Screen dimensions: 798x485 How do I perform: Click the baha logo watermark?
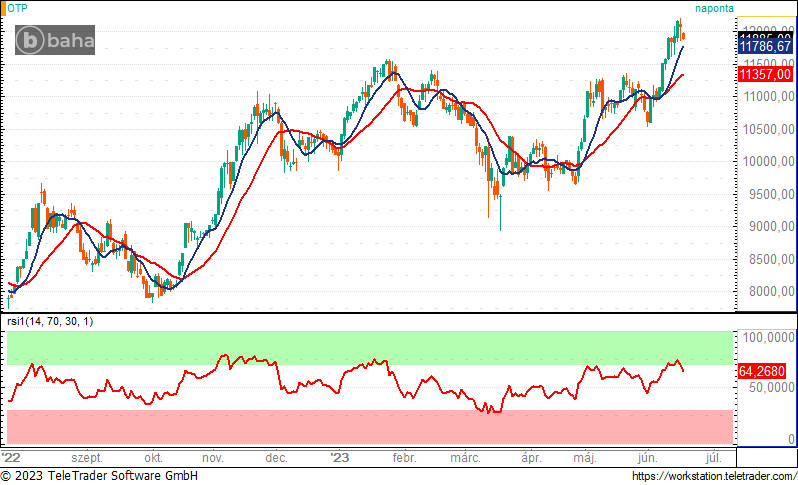pyautogui.click(x=55, y=40)
